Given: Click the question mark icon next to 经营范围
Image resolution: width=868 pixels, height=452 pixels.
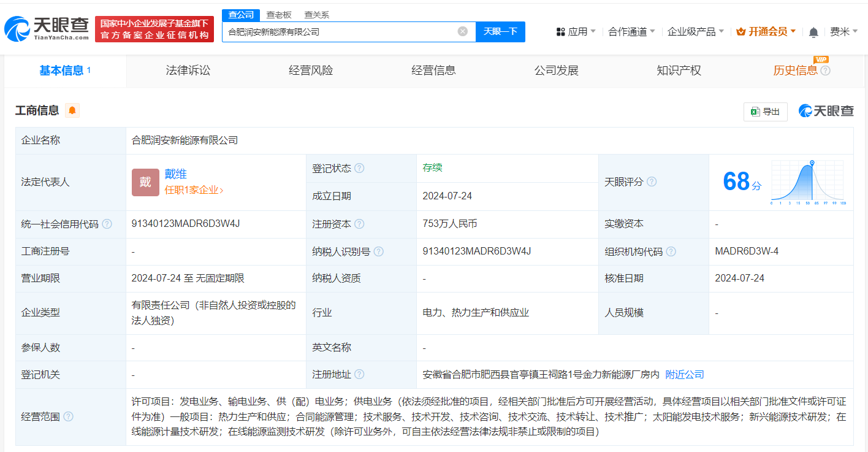Looking at the screenshot, I should 67,416.
